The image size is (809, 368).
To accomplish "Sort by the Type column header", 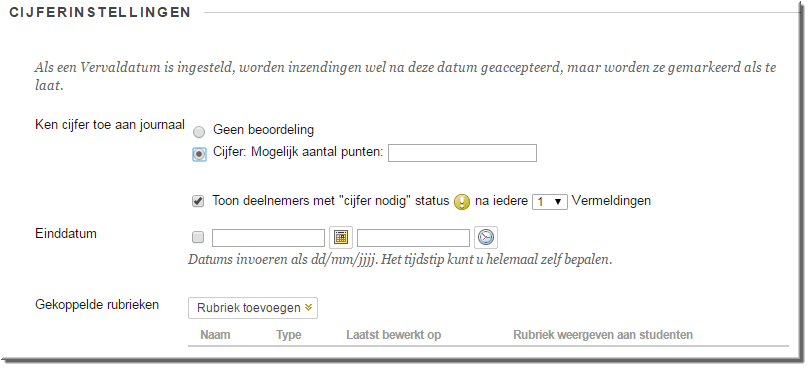I will coord(288,335).
